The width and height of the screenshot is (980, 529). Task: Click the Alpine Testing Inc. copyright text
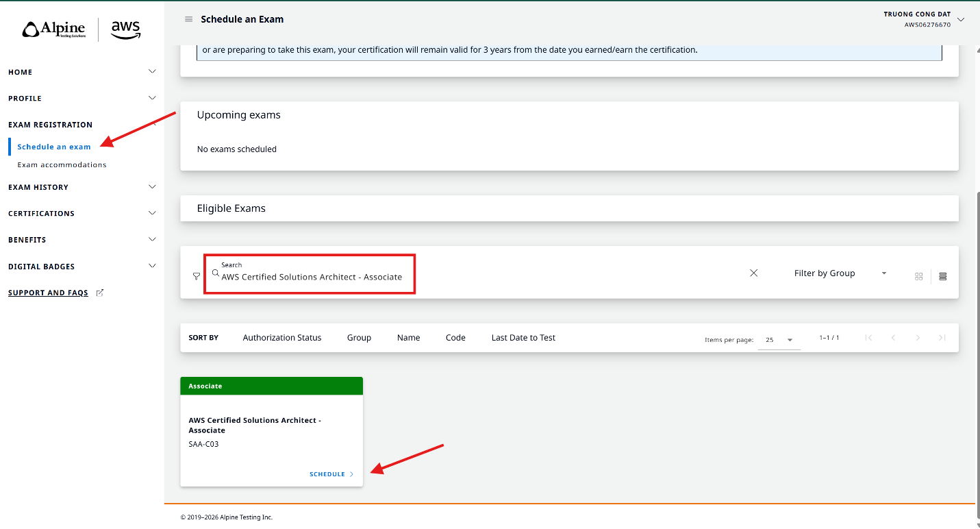[x=227, y=517]
